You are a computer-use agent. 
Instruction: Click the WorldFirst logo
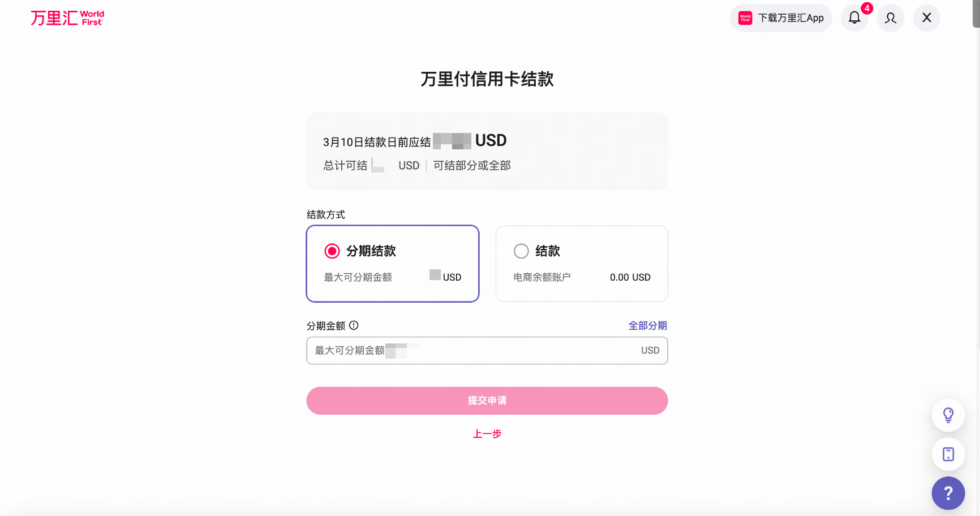(67, 18)
